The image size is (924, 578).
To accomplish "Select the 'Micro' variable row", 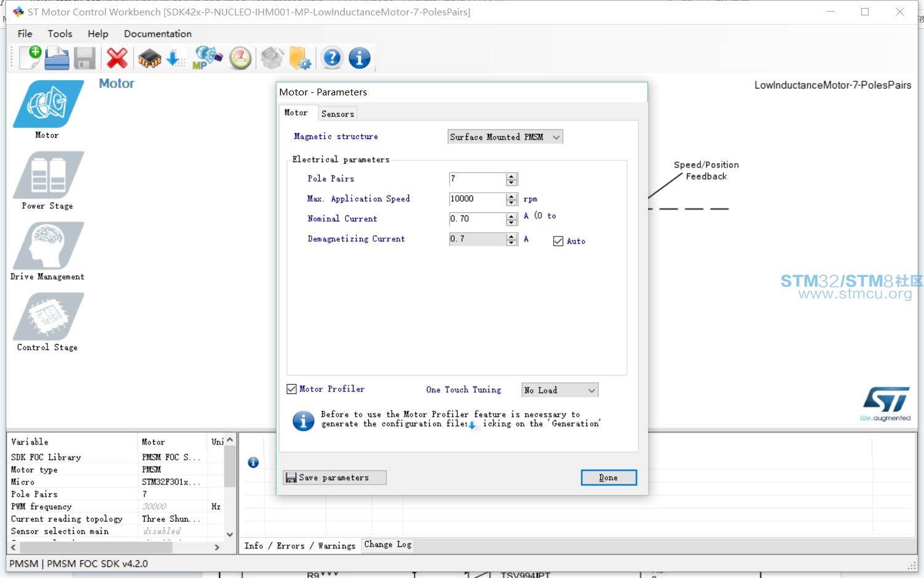I will tap(116, 482).
